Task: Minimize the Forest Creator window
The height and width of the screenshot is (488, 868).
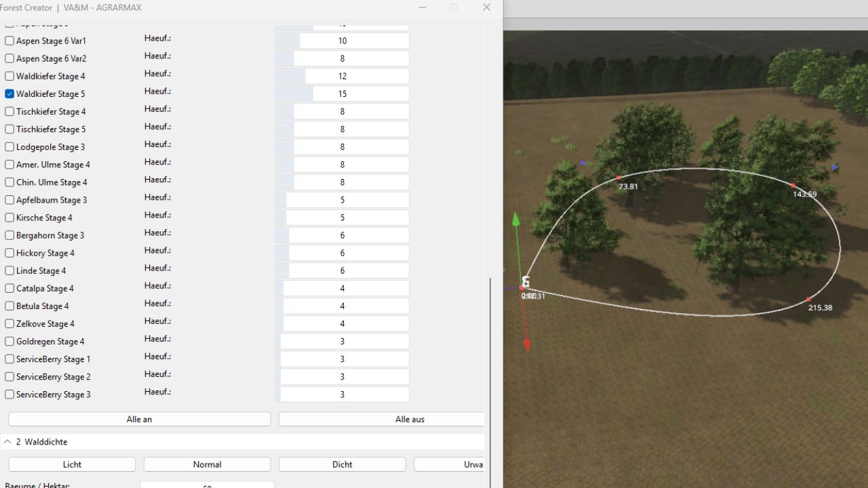Action: [422, 7]
